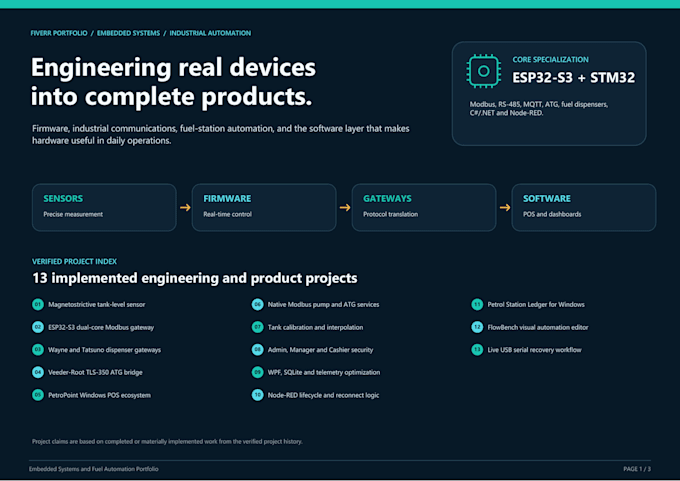The image size is (680, 481).
Task: Click "Tank calibration and interpolation" project
Action: 315,327
